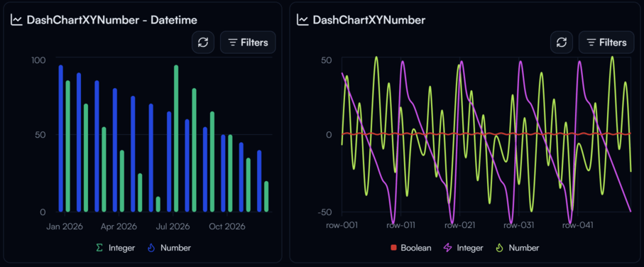Screen dimensions: 644x267
Task: Click the yellow-green flame legend icon
Action: pos(499,248)
